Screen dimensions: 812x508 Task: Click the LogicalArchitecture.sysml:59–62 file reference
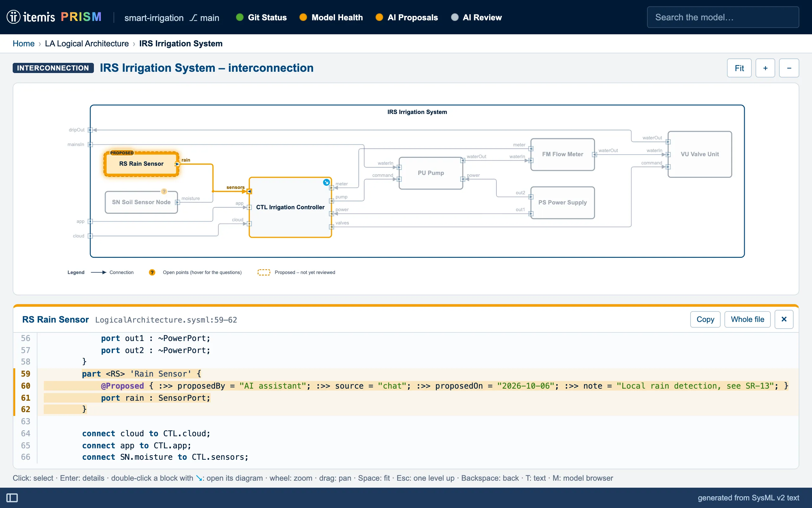tap(166, 320)
